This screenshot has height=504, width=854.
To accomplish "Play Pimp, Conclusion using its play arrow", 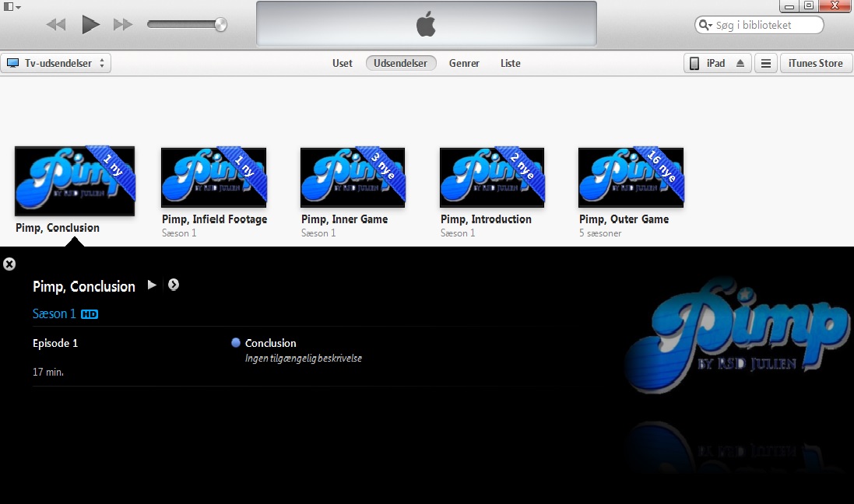I will tap(152, 285).
